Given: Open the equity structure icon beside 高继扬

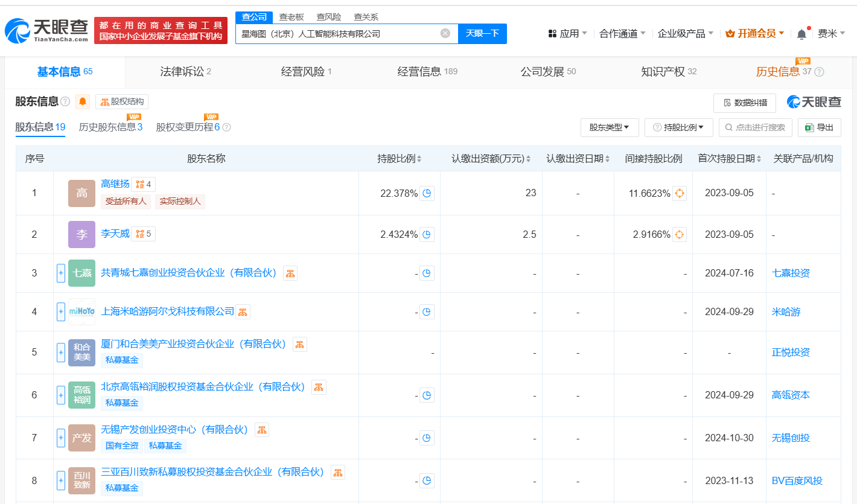Looking at the screenshot, I should click(x=143, y=184).
